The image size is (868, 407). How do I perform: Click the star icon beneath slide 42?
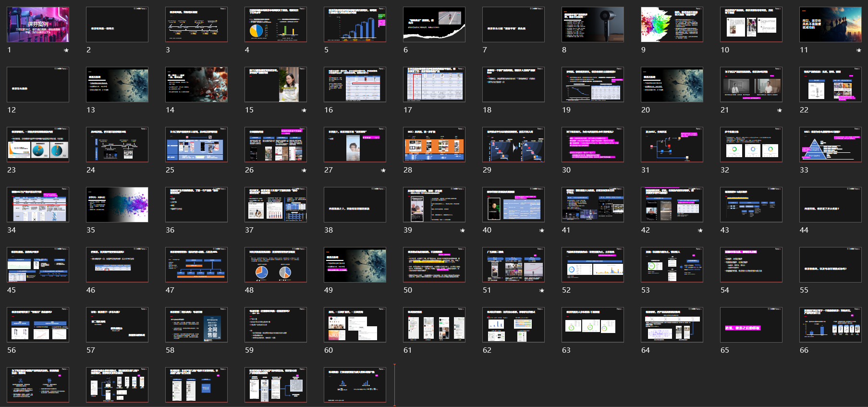[x=700, y=231]
